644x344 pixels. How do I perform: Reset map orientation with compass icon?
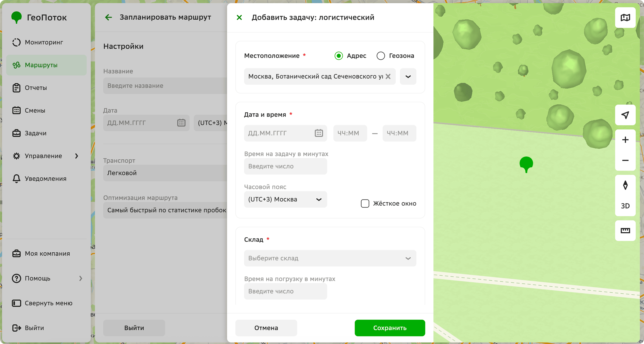(625, 185)
